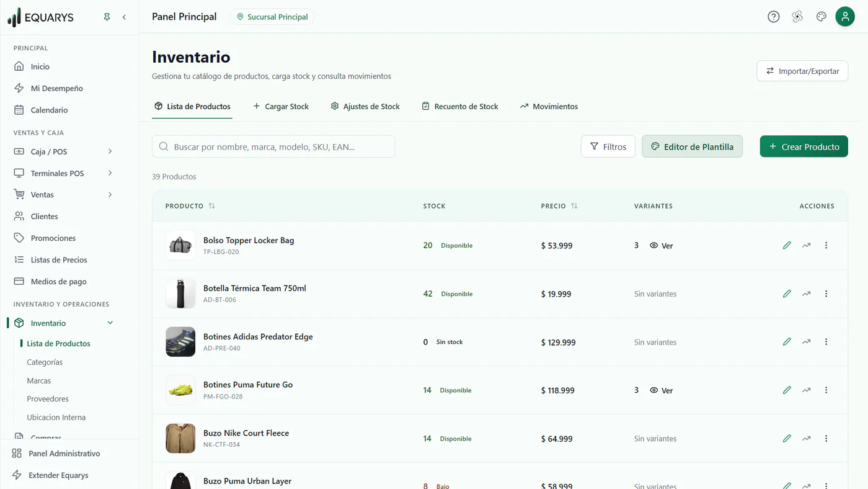This screenshot has height=489, width=868.
Task: View movements icon for Botines Adidas Predator Edge
Action: (x=806, y=341)
